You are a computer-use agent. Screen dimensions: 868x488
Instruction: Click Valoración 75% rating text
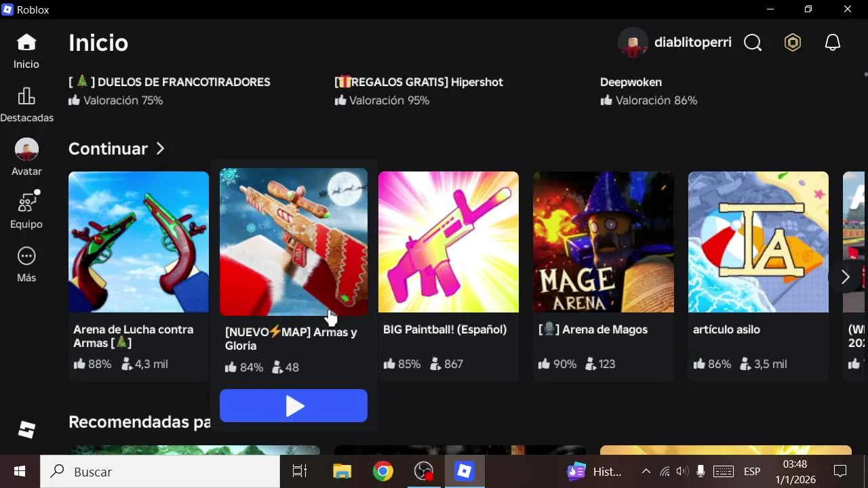115,100
